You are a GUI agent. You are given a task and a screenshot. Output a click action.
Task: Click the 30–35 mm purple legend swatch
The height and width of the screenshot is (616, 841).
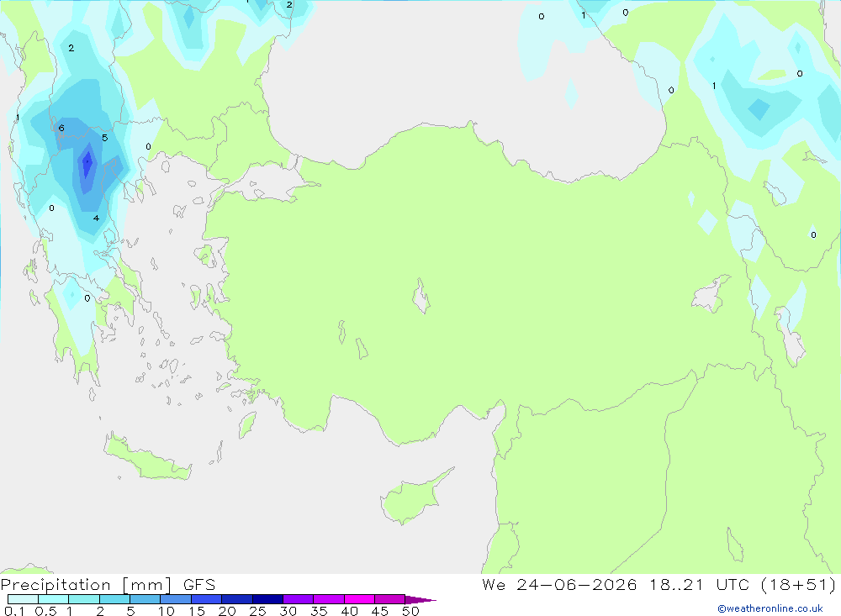(299, 599)
